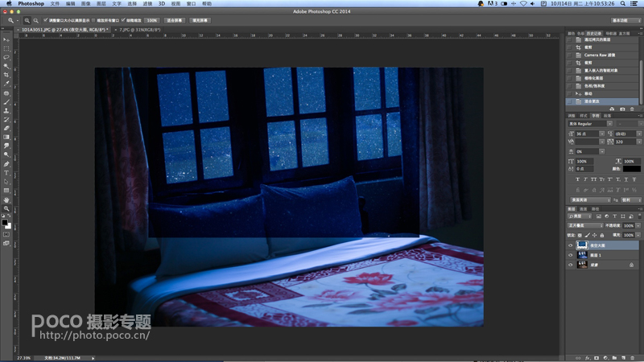The width and height of the screenshot is (644, 362).
Task: Open macOS Spotlight search
Action: tap(623, 3)
